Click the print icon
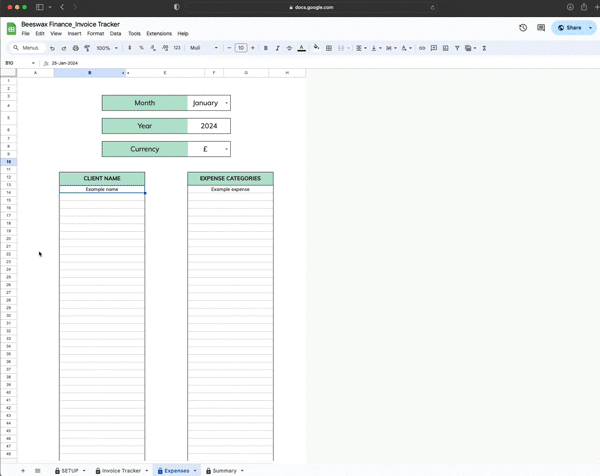 75,48
